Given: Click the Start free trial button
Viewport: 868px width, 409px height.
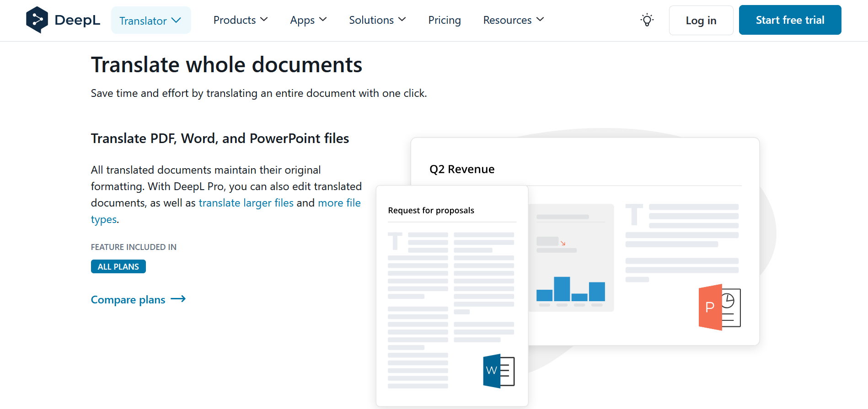Looking at the screenshot, I should pos(790,20).
